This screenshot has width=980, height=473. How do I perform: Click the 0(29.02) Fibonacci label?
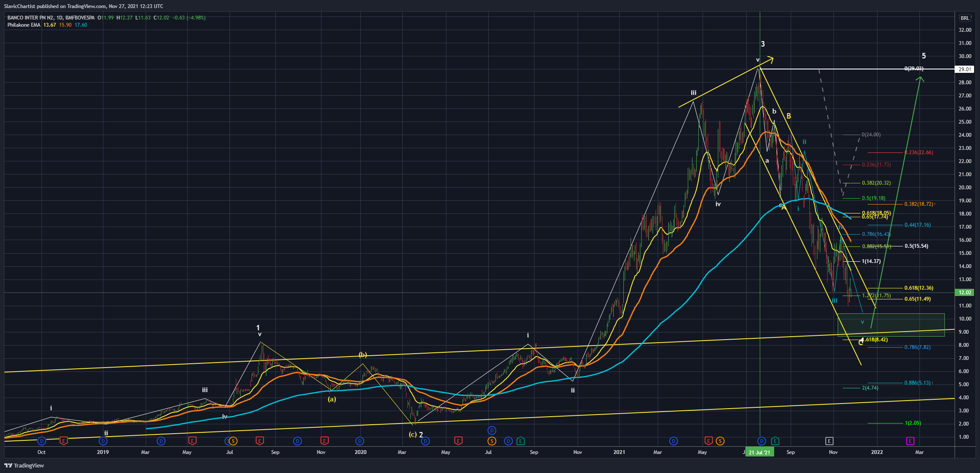tap(914, 69)
